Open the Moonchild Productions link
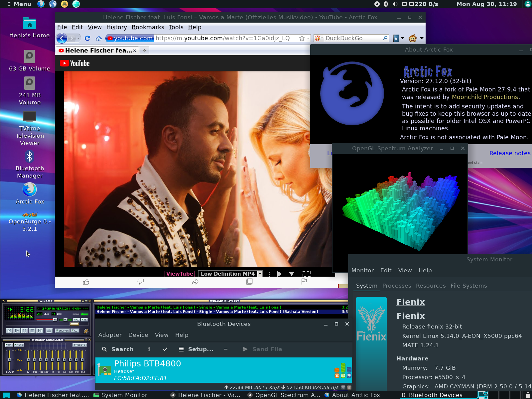 tap(485, 97)
